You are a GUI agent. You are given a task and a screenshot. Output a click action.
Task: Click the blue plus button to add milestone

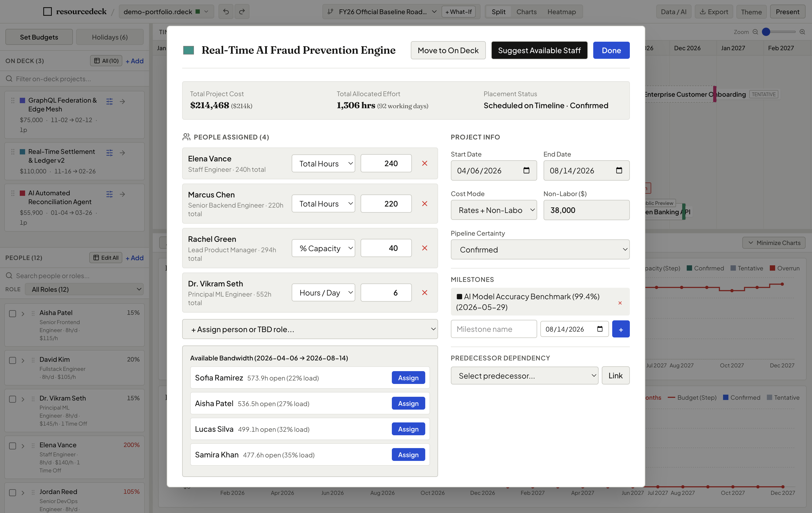tap(620, 329)
